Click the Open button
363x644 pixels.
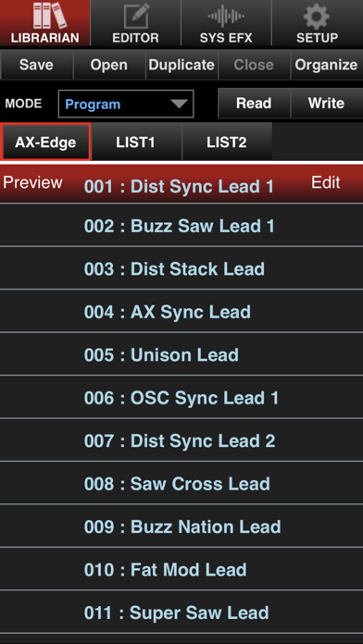(x=109, y=65)
